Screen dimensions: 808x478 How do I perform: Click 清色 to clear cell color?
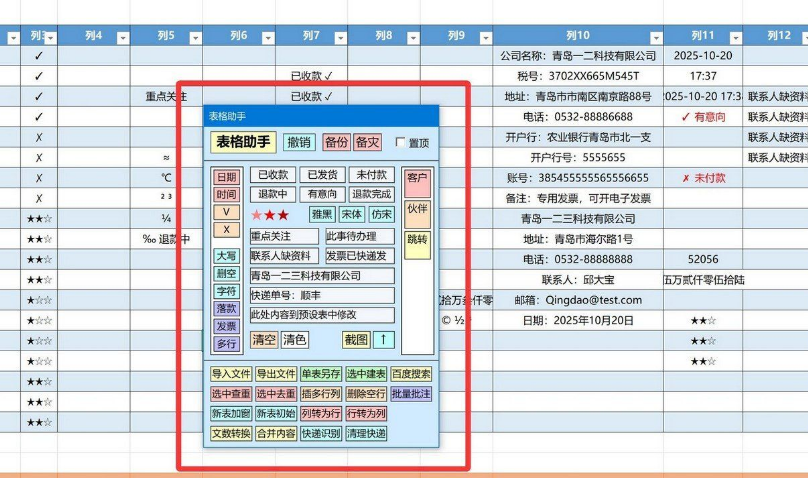pyautogui.click(x=295, y=340)
